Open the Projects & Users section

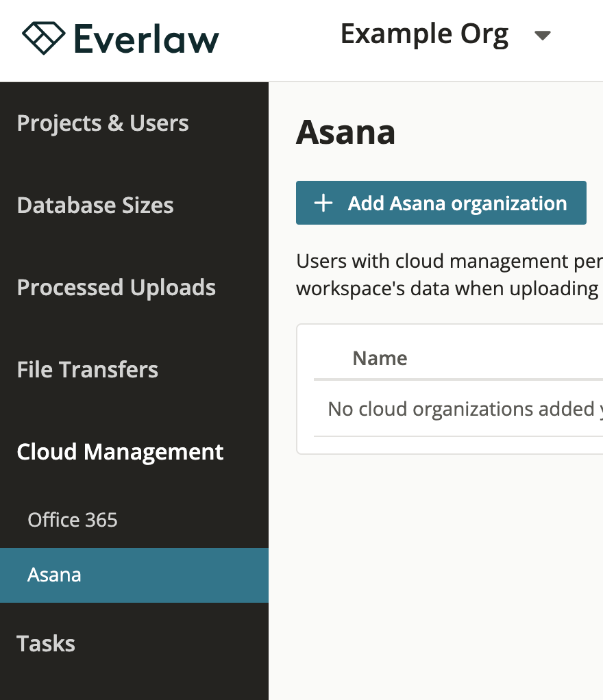click(103, 123)
